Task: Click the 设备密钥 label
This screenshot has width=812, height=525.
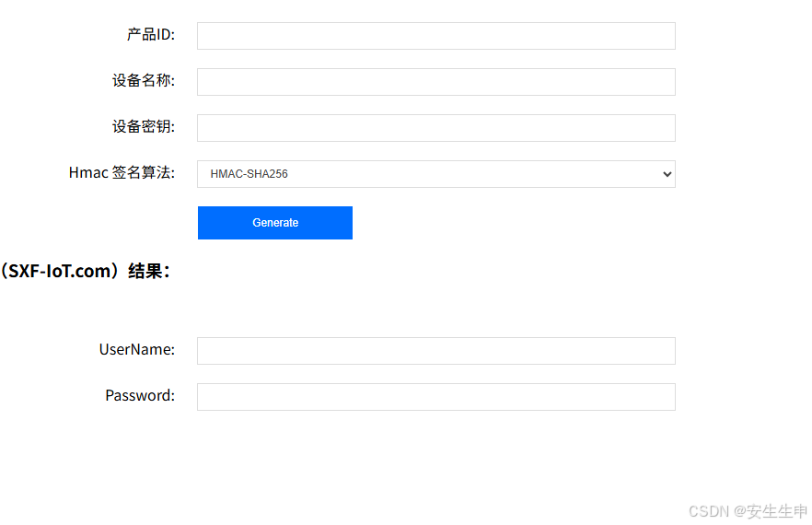Action: tap(144, 127)
